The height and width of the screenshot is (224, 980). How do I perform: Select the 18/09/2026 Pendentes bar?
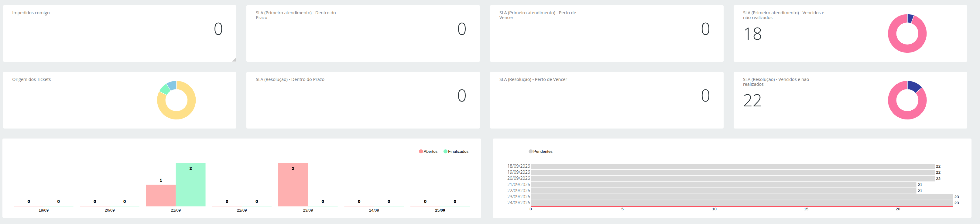[x=732, y=166]
